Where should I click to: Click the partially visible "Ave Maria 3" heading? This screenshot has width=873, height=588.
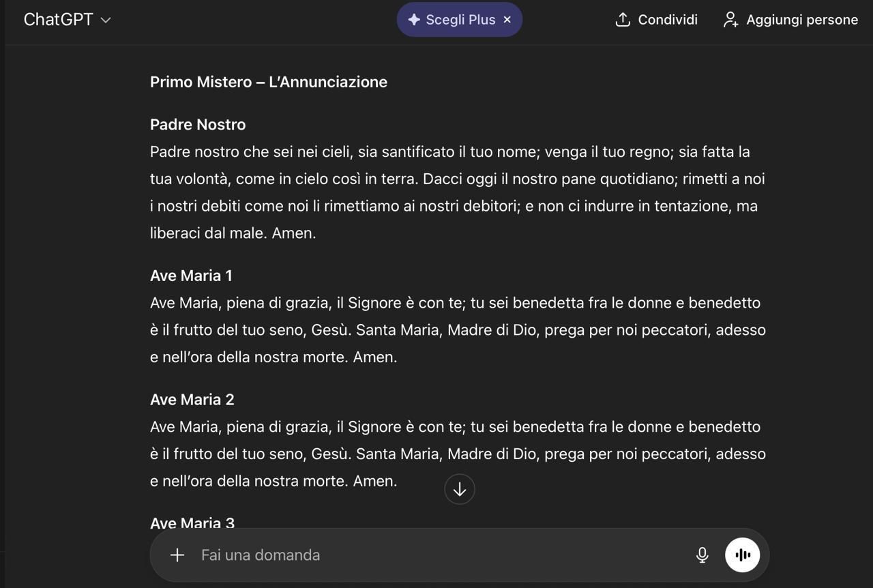(192, 523)
